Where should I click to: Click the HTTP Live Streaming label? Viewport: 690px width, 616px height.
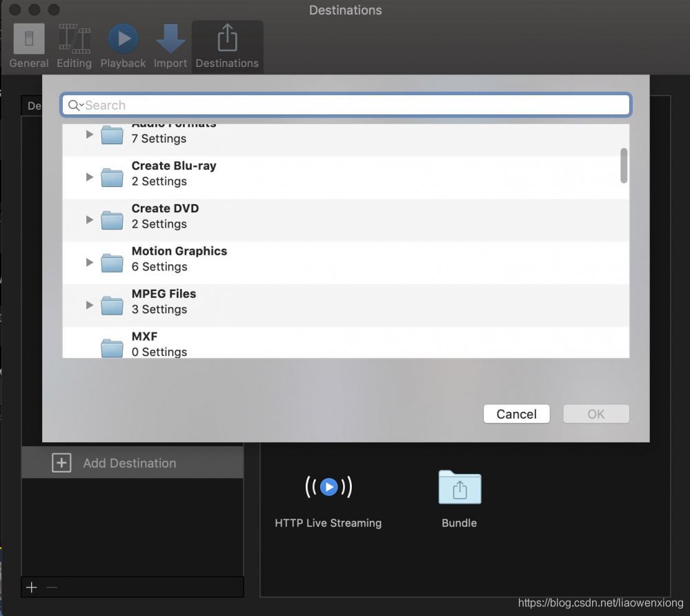pyautogui.click(x=328, y=523)
